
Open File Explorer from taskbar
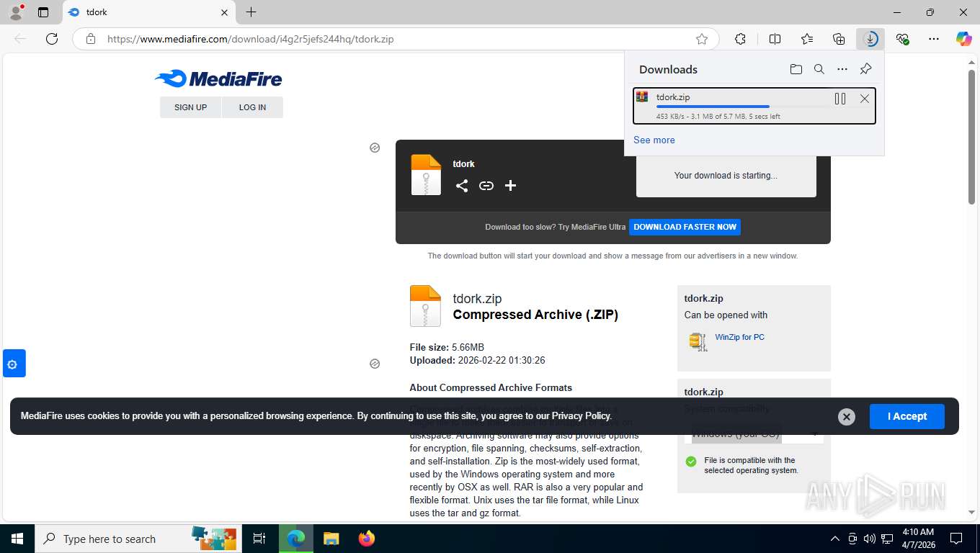pyautogui.click(x=331, y=539)
